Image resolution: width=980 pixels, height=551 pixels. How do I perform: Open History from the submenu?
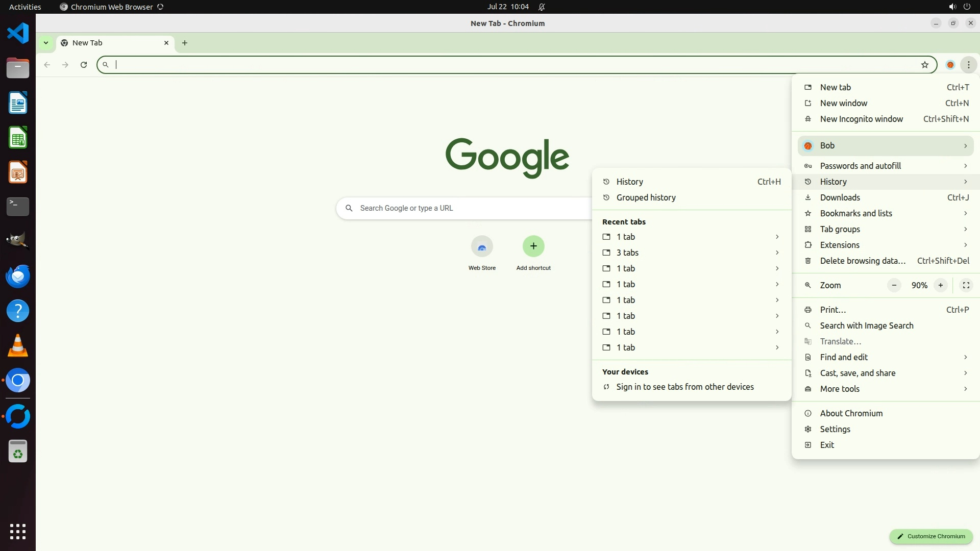pyautogui.click(x=630, y=182)
